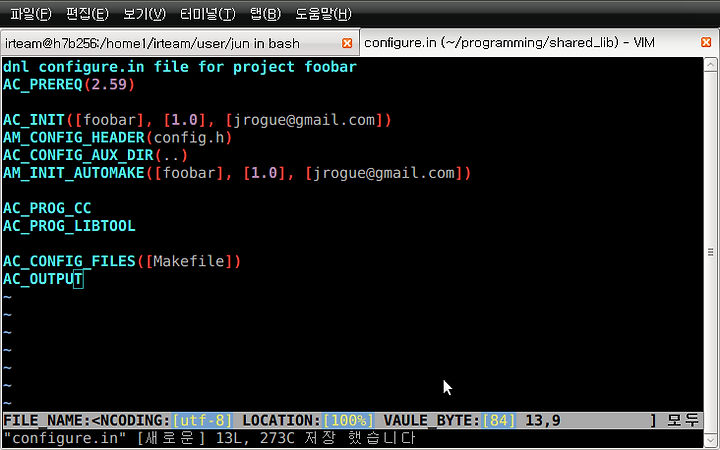Click the dnl configure.in comment line
The width and height of the screenshot is (720, 450).
(x=180, y=67)
